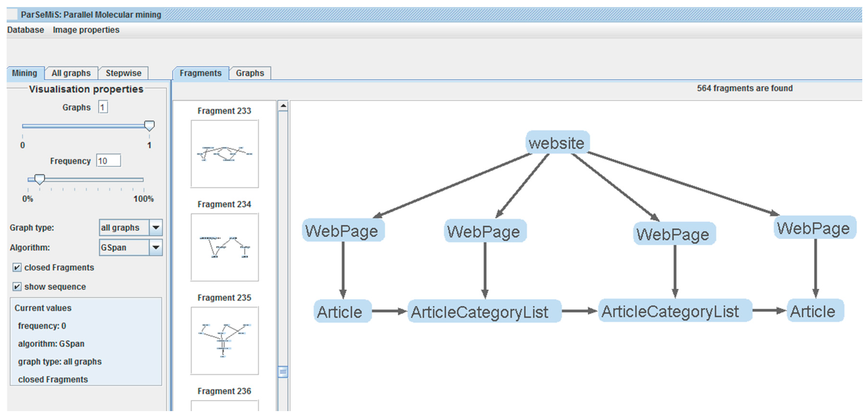Switch to the Stepwise tab
The width and height of the screenshot is (868, 418).
pyautogui.click(x=123, y=73)
